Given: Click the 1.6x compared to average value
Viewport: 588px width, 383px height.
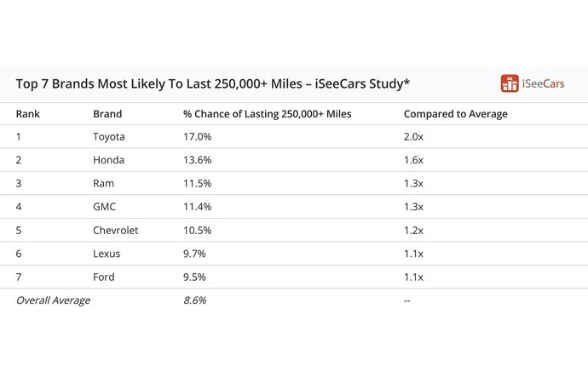Looking at the screenshot, I should point(413,160).
